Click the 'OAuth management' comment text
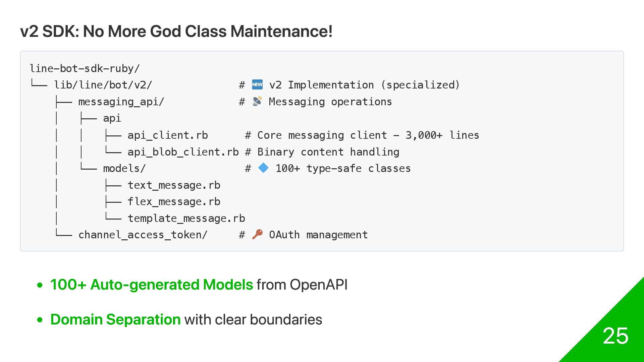This screenshot has height=362, width=644. click(x=318, y=235)
